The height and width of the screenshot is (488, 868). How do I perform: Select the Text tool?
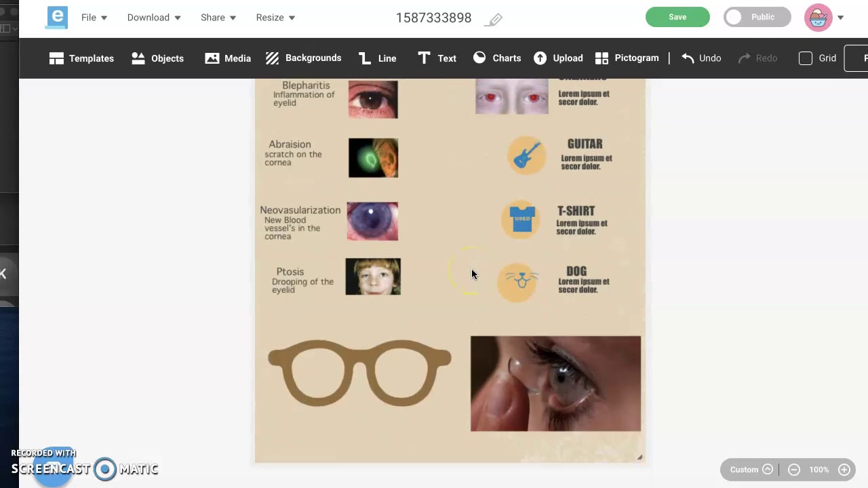click(x=437, y=58)
